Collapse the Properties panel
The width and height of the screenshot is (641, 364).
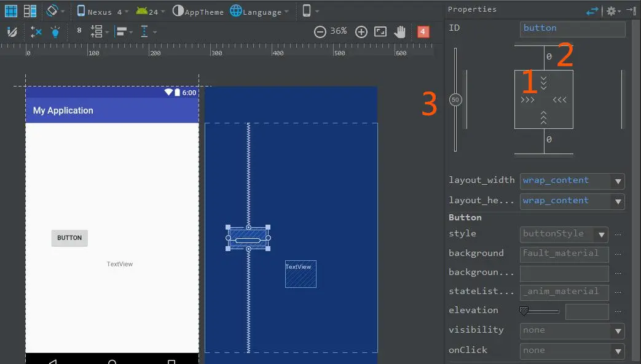click(x=631, y=11)
